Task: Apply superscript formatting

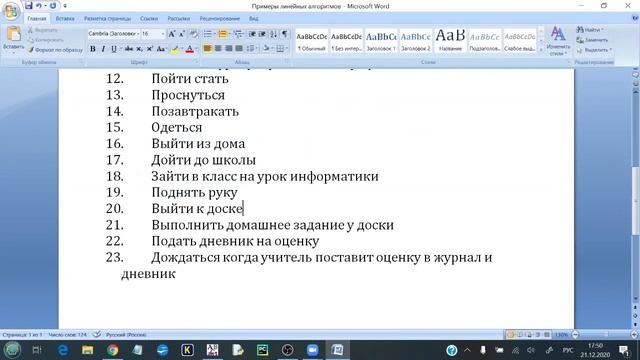Action: pyautogui.click(x=149, y=49)
